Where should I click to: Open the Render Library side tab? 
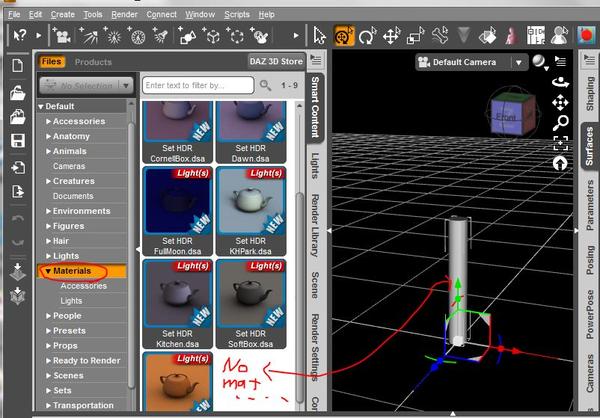[315, 225]
